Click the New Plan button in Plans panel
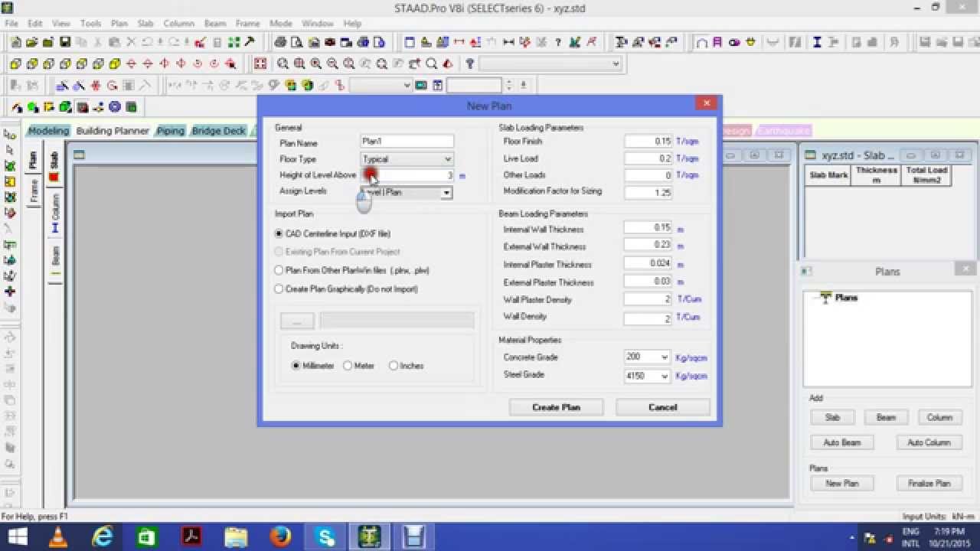The width and height of the screenshot is (980, 551). [x=841, y=484]
